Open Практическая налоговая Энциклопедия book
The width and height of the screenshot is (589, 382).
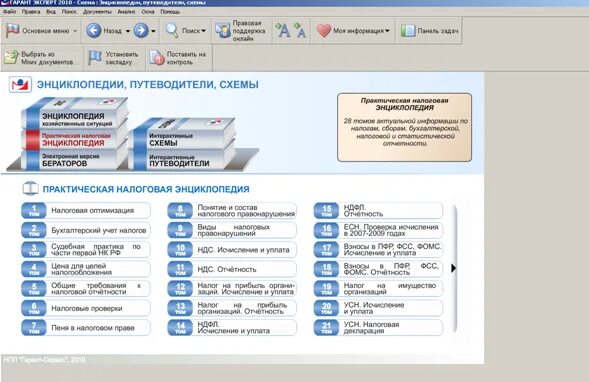(x=74, y=140)
